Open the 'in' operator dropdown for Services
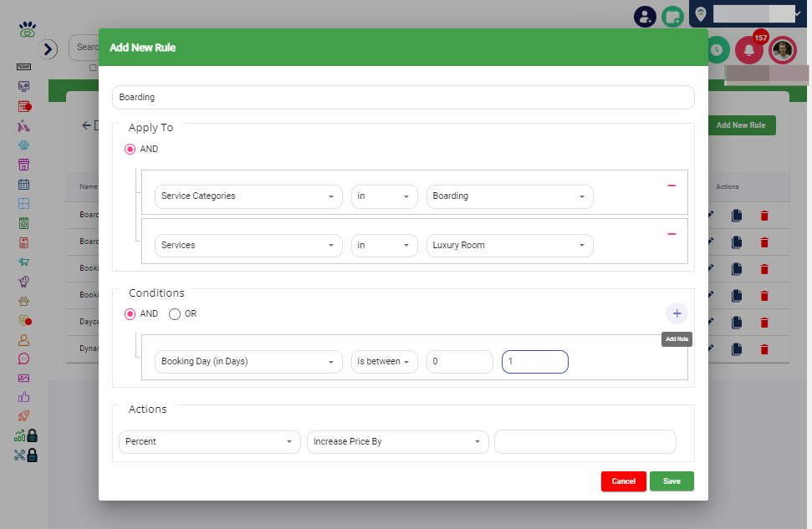Viewport: 812px width, 529px height. (x=384, y=246)
